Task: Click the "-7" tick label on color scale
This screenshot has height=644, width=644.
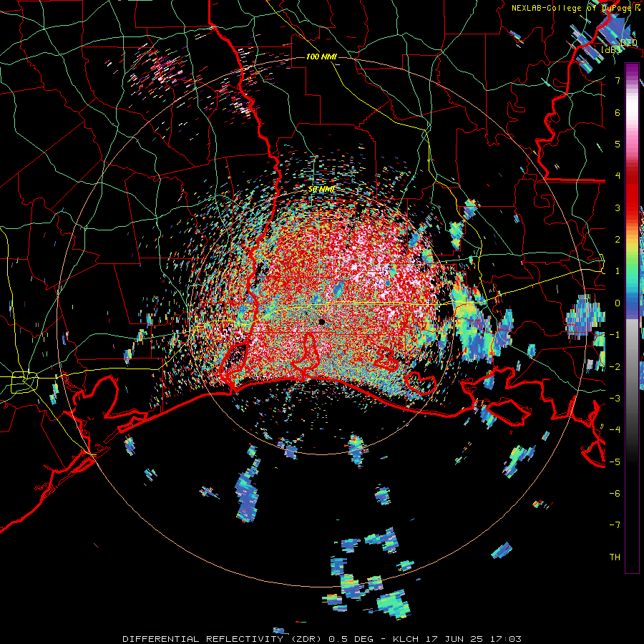Action: (x=615, y=525)
